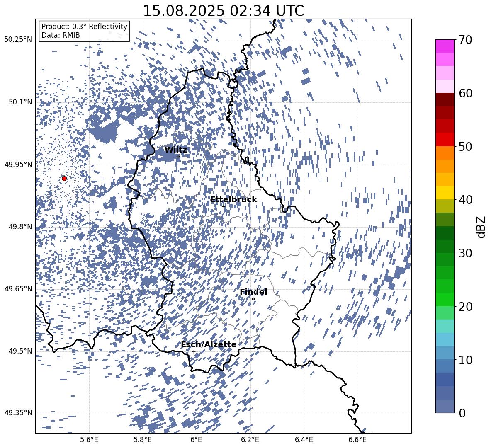Click the cross marker below the Findel label
This screenshot has height=448, width=491.
253,299
